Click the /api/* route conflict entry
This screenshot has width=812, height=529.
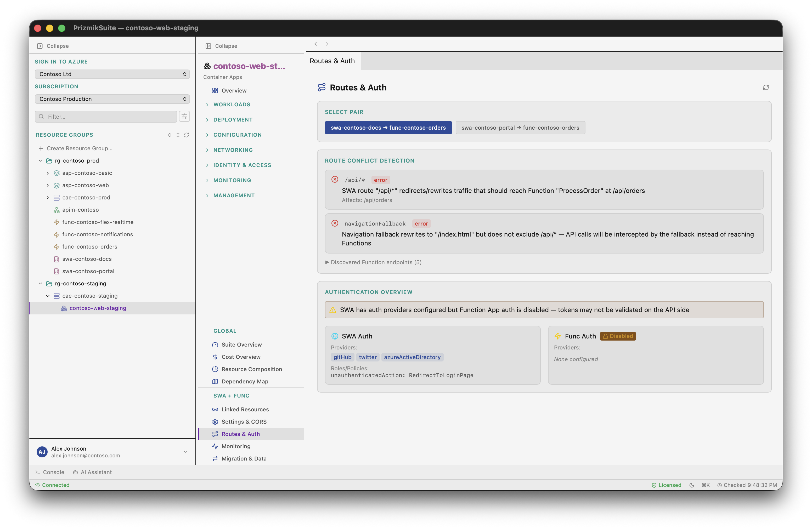click(x=544, y=190)
